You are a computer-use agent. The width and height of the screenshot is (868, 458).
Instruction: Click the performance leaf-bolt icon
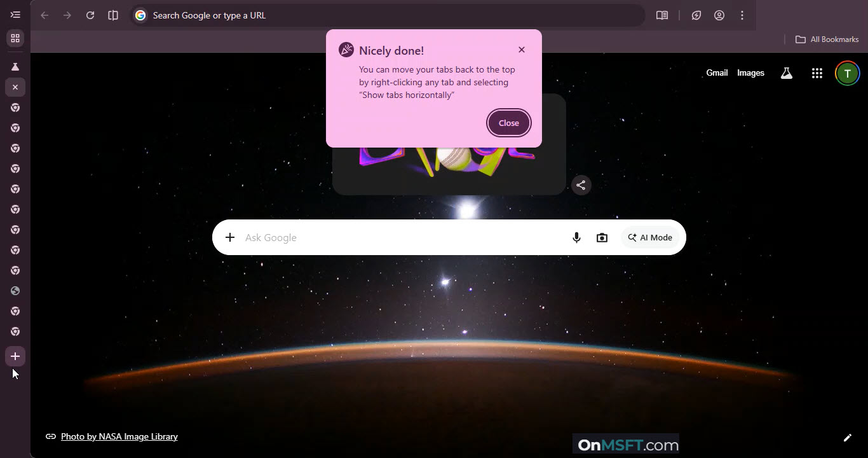696,15
